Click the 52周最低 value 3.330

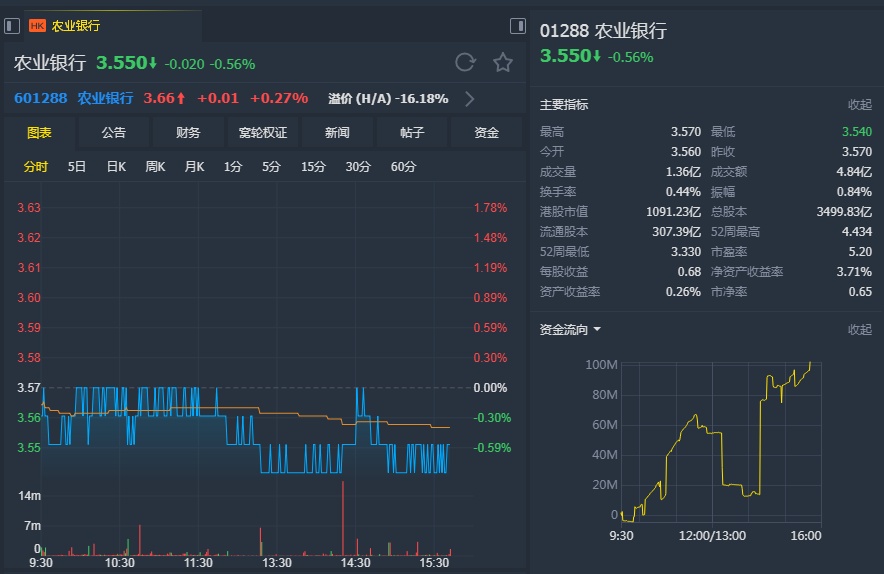[x=686, y=252]
